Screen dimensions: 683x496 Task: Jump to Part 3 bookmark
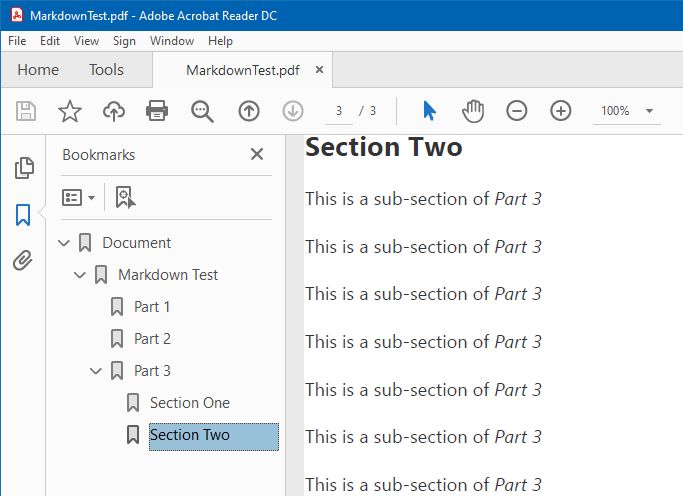coord(152,371)
